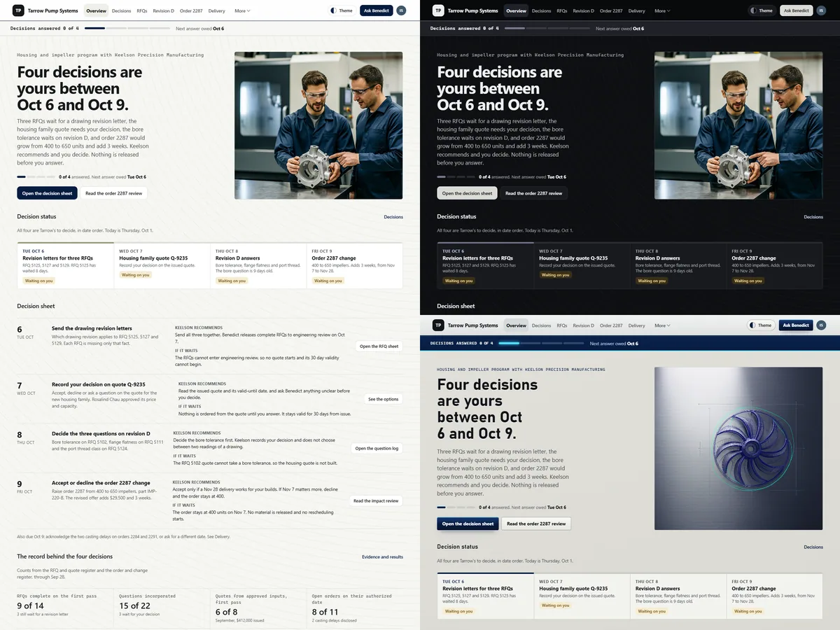Open the IS user avatar on the impeller-image page
Viewport: 840px width, 630px height.
[x=821, y=325]
